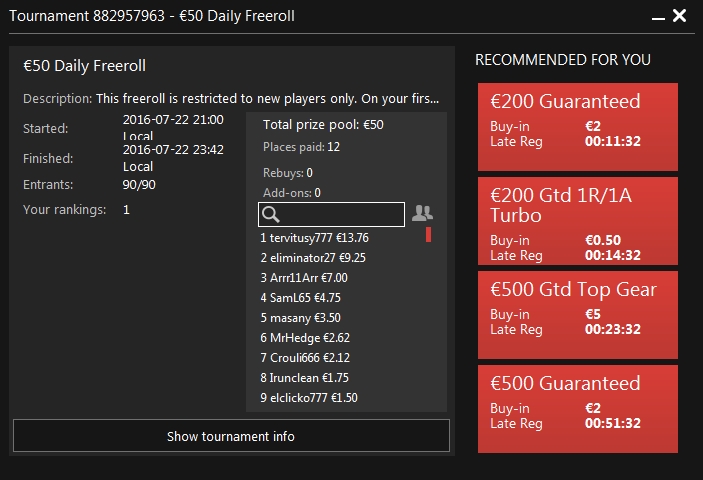The height and width of the screenshot is (480, 703).
Task: Select player elclicko777 in rankings list
Action: click(x=309, y=398)
